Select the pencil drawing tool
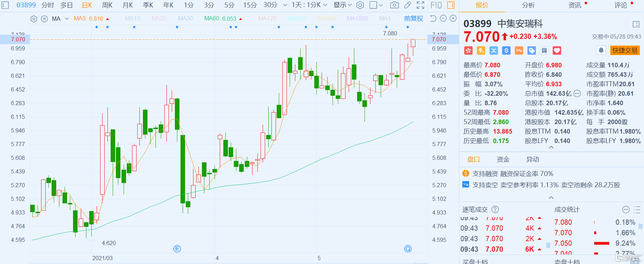The image size is (644, 264). tap(407, 5)
